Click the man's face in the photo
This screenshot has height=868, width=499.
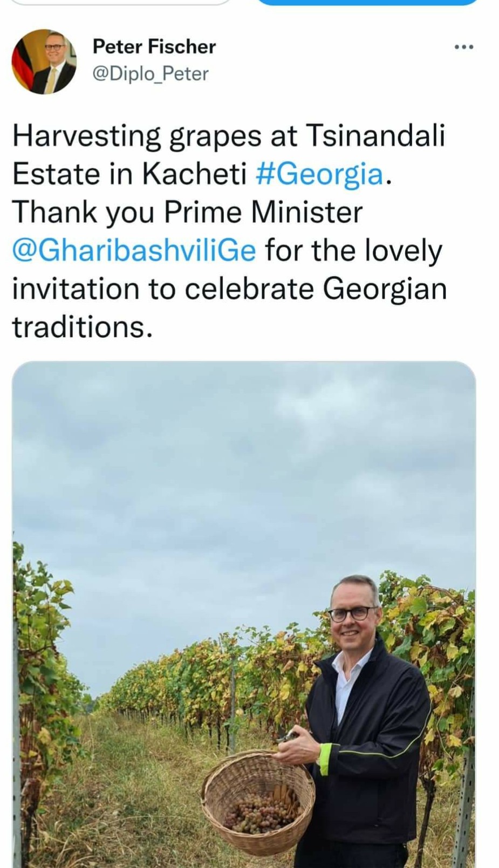point(353,615)
